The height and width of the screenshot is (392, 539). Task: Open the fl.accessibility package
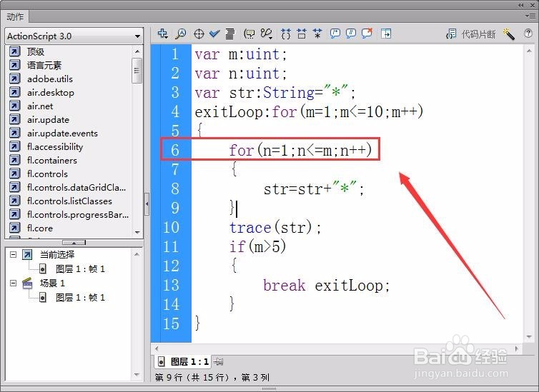pos(55,147)
